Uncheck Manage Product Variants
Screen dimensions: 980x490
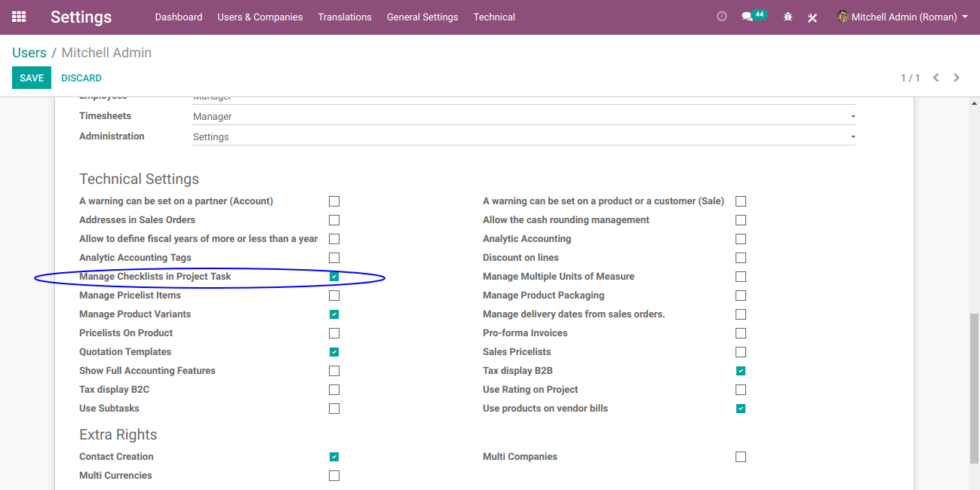click(x=334, y=314)
